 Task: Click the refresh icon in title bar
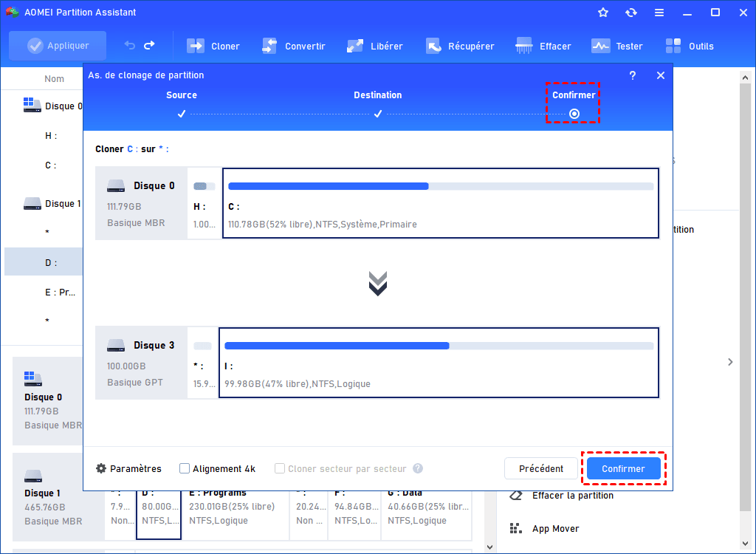(631, 13)
